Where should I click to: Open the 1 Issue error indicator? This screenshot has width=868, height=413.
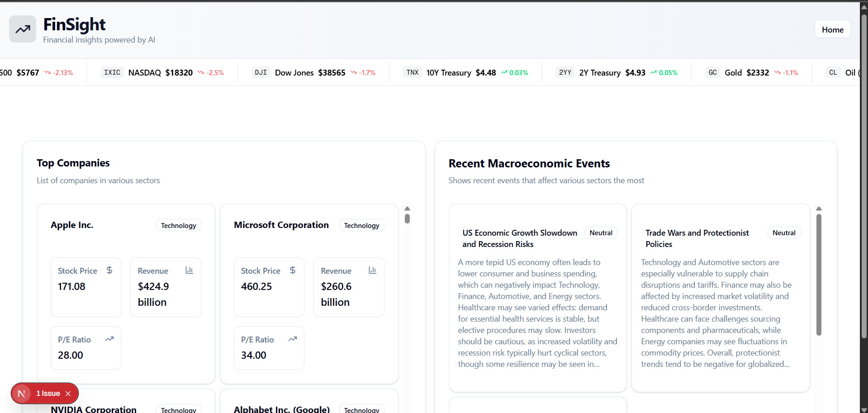pyautogui.click(x=48, y=394)
